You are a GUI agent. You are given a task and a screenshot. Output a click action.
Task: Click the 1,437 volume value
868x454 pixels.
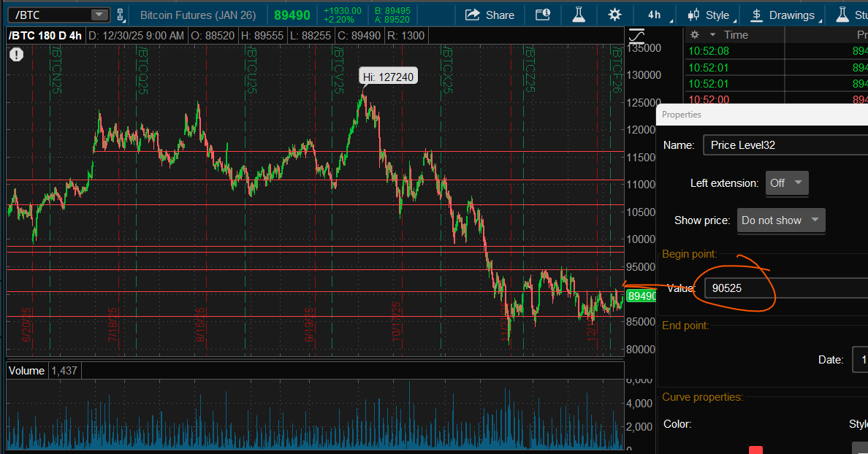[64, 371]
